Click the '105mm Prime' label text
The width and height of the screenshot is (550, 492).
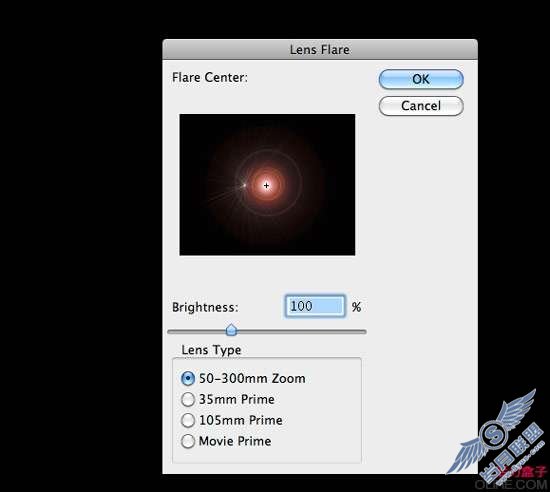(x=241, y=420)
